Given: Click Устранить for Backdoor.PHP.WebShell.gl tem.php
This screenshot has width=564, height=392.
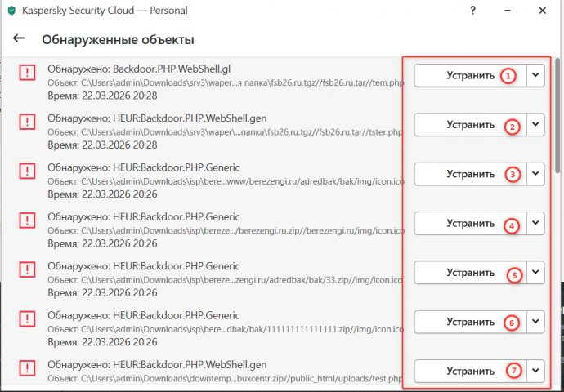Looking at the screenshot, I should (x=470, y=75).
